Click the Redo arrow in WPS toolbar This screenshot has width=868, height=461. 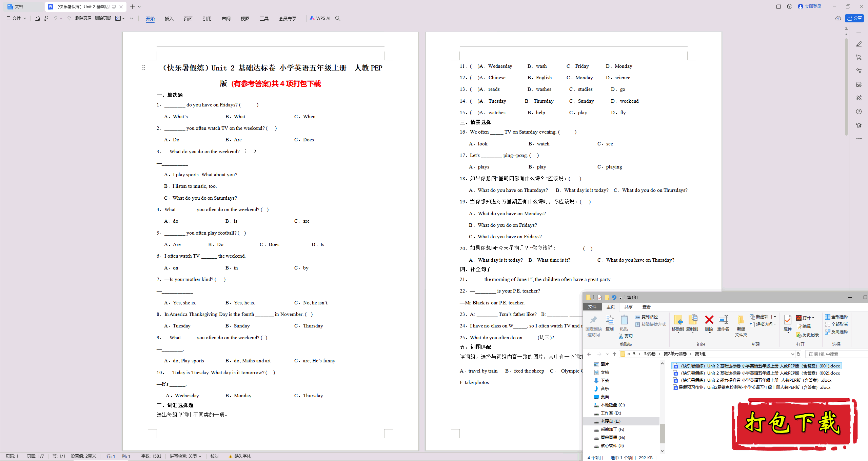[x=69, y=18]
